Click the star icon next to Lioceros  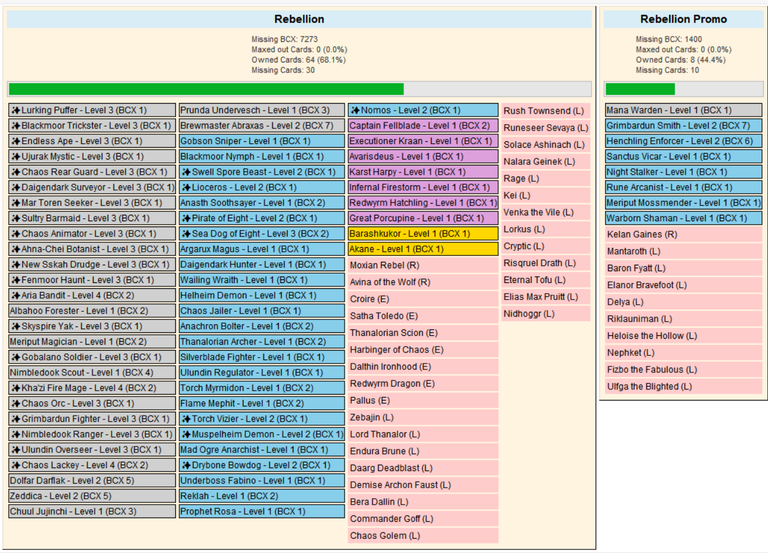pyautogui.click(x=186, y=188)
